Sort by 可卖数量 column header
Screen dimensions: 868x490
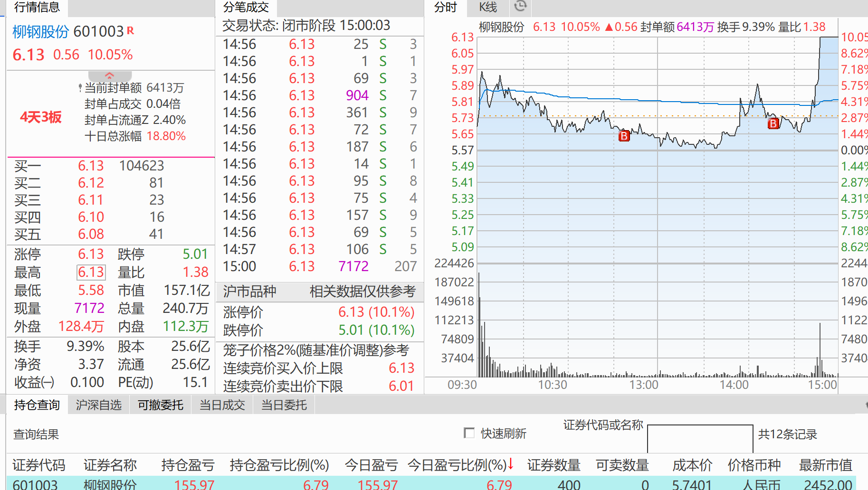click(x=622, y=465)
